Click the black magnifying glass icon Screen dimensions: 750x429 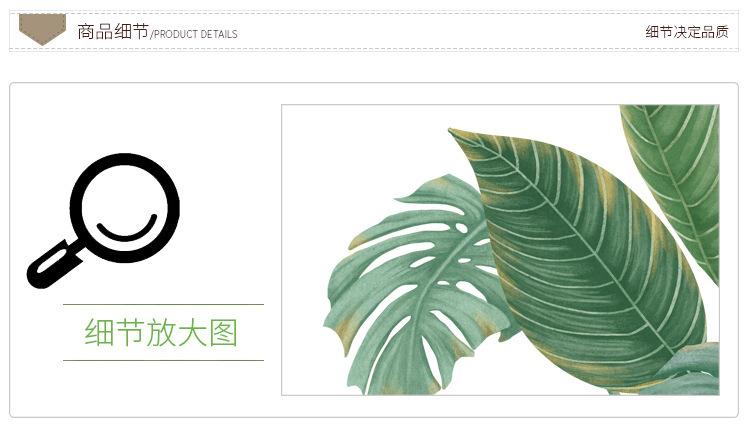pyautogui.click(x=103, y=220)
